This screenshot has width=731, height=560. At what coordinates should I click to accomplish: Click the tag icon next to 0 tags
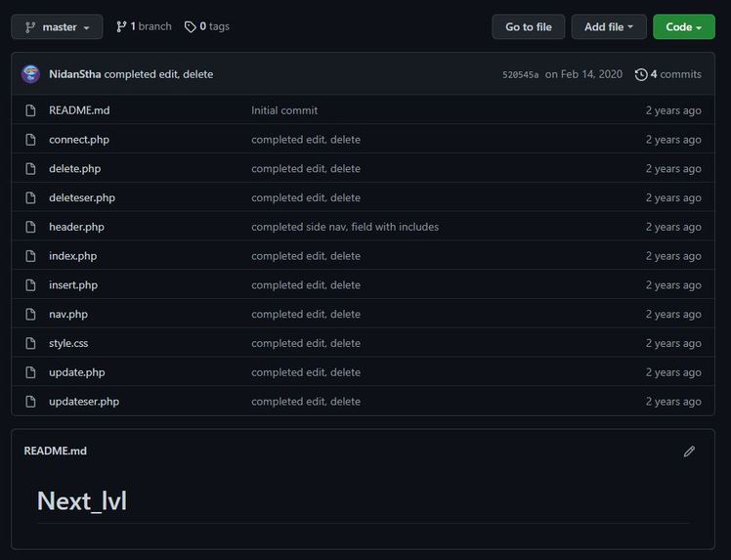coord(190,27)
